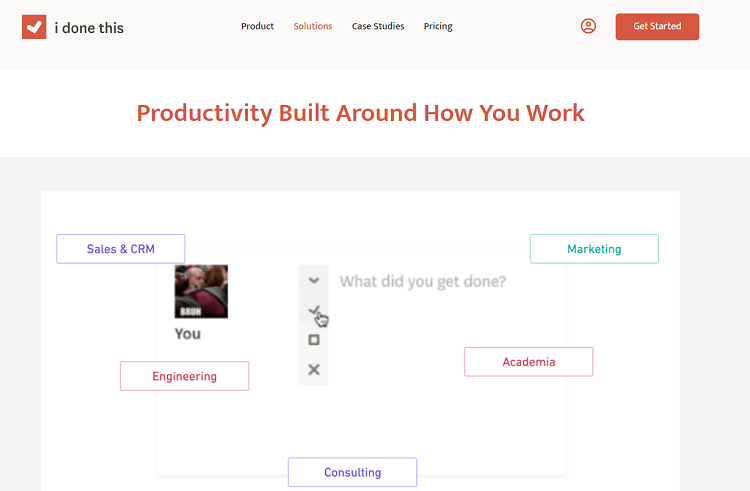Select the Marketing solution button
The image size is (750, 491).
click(594, 249)
